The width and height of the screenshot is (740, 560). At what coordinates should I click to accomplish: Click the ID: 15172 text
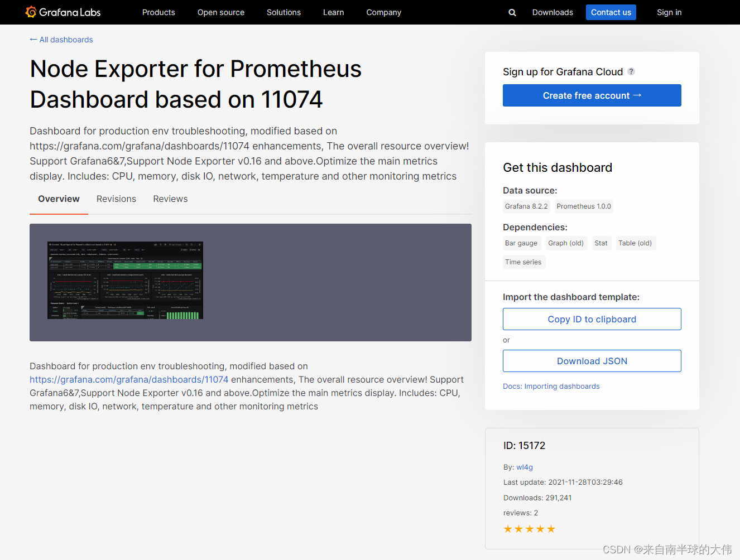[525, 446]
